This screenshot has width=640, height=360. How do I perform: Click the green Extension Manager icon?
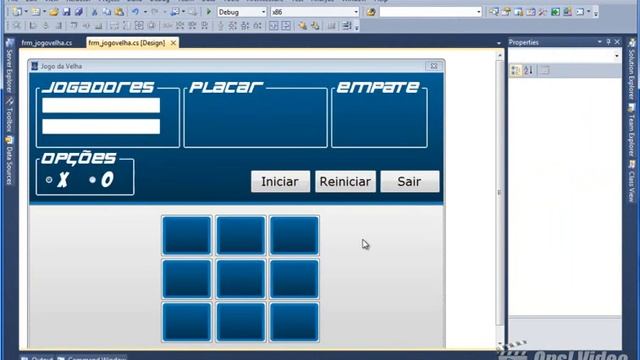point(555,12)
